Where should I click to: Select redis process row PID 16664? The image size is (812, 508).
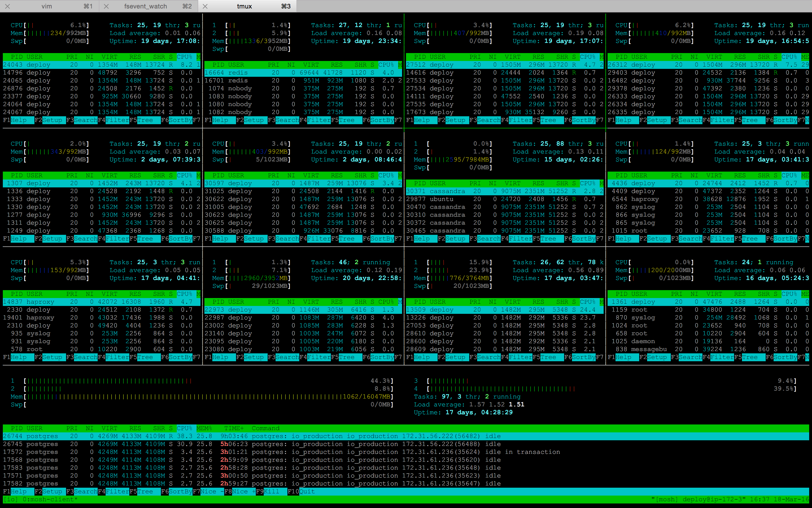tap(303, 73)
